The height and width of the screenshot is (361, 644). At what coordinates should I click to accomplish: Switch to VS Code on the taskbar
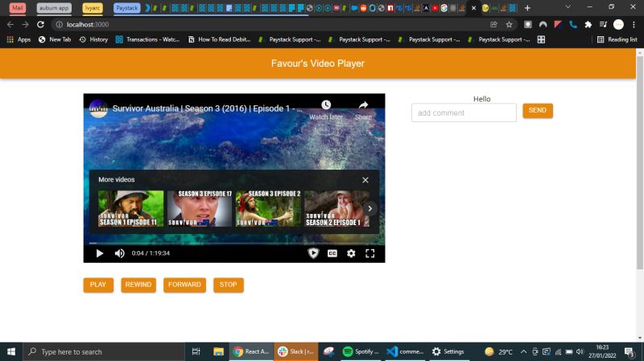click(406, 352)
